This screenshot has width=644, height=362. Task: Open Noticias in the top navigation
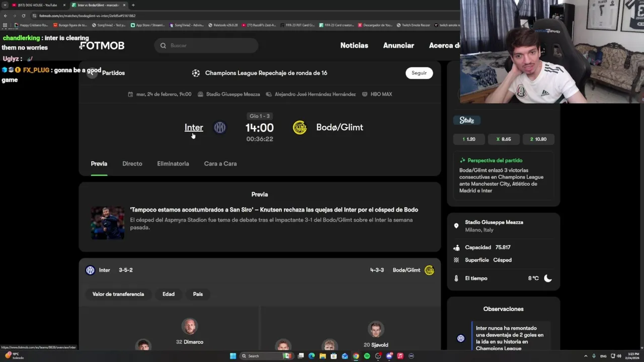354,46
